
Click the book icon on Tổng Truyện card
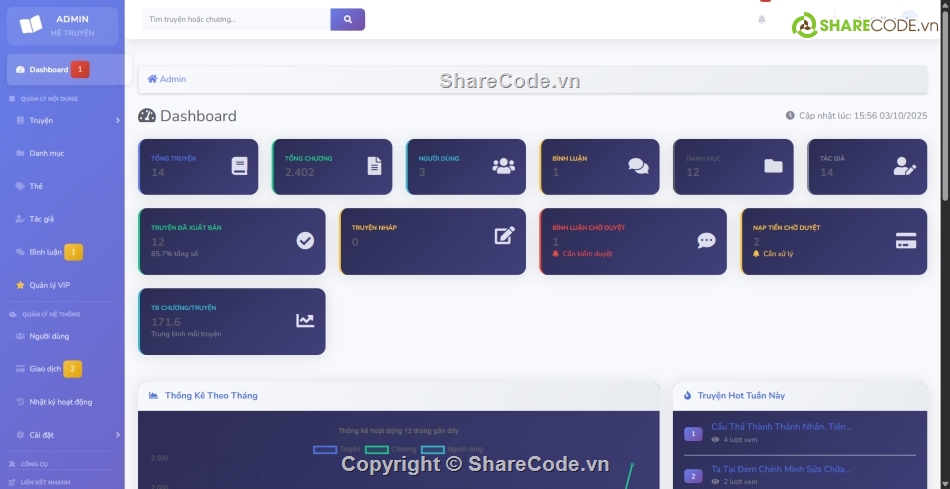tap(239, 166)
